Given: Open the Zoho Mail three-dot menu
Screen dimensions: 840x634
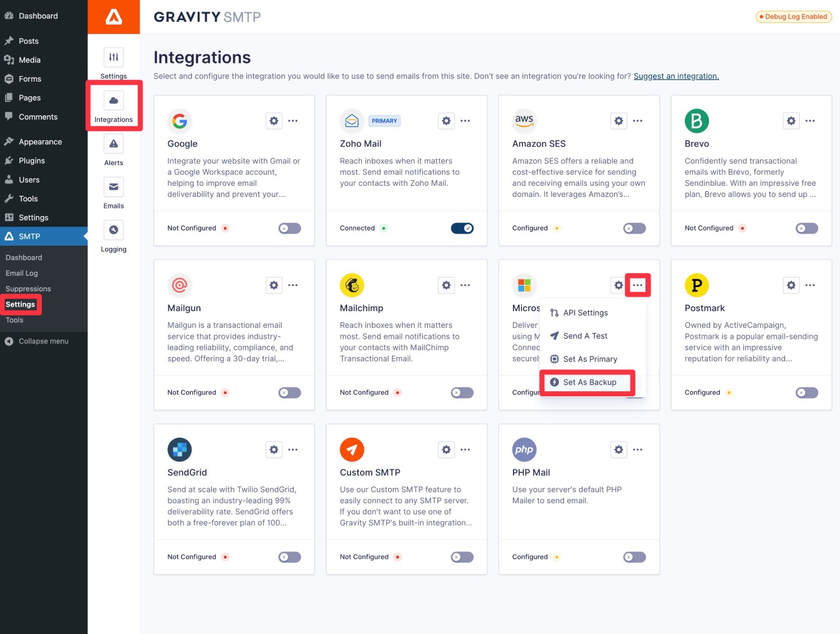Looking at the screenshot, I should 465,121.
